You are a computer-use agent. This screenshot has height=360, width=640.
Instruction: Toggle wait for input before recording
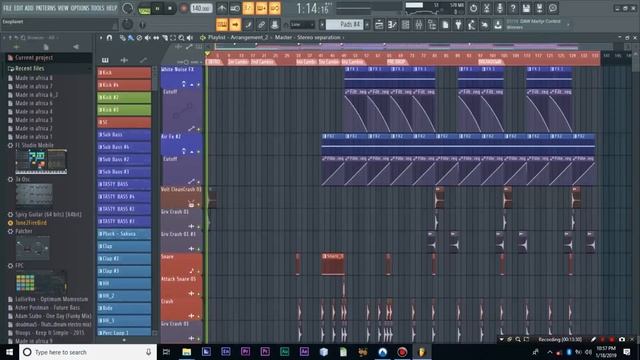tap(235, 8)
